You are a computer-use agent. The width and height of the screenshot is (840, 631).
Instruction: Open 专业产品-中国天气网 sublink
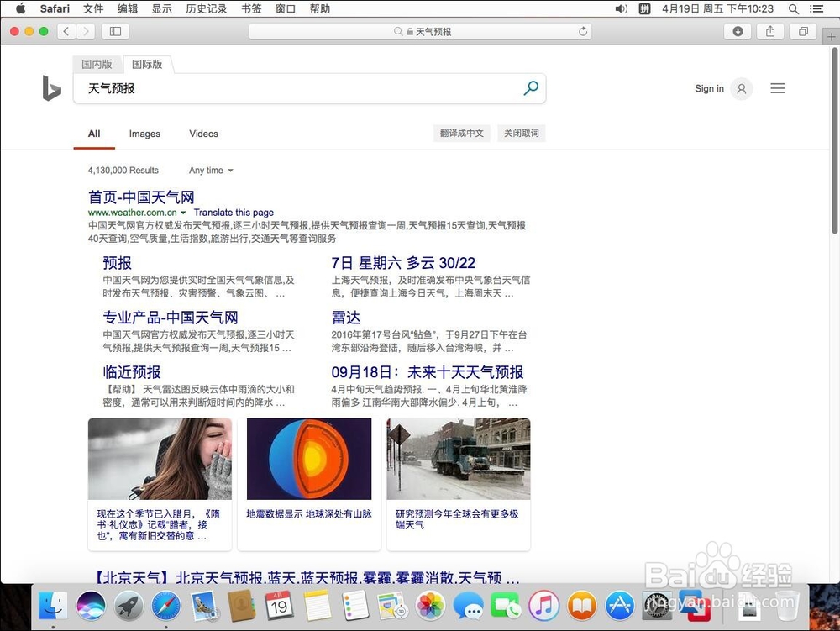(x=171, y=318)
